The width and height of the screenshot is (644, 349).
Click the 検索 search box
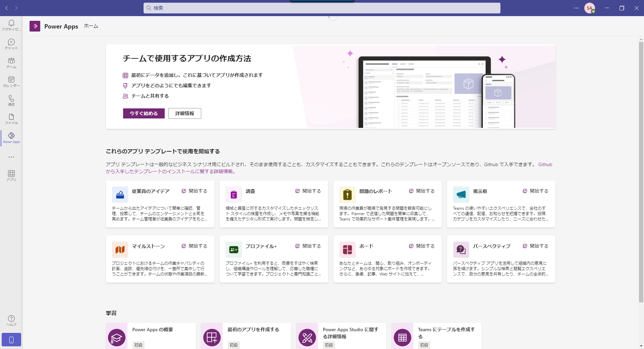[322, 8]
